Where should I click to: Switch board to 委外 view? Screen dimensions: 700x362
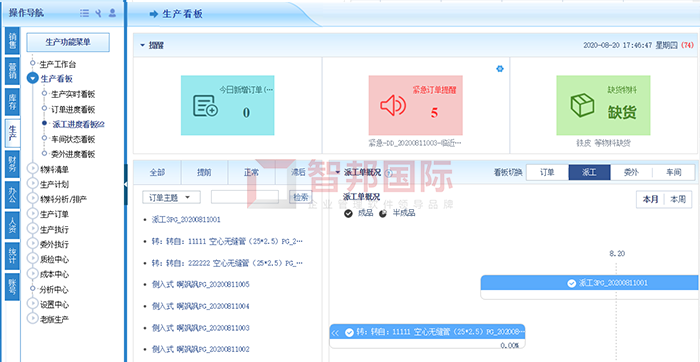coord(631,172)
